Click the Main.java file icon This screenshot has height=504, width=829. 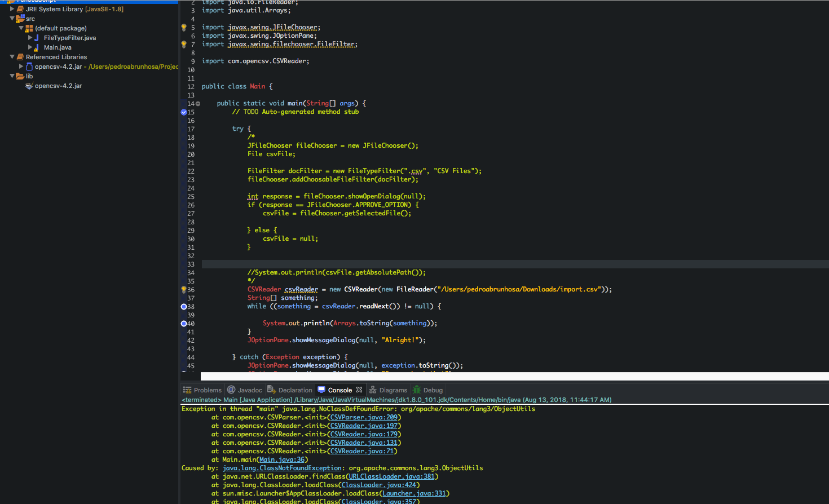click(37, 47)
